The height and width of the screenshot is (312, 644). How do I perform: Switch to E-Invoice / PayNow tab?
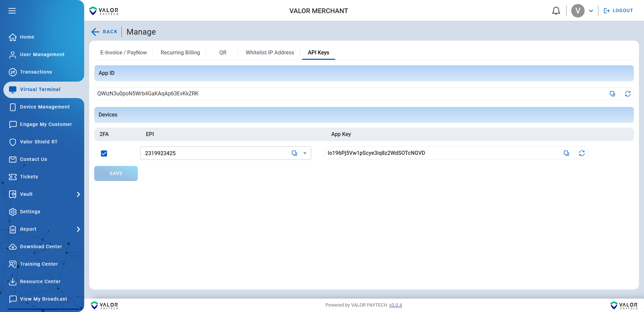[x=123, y=52]
